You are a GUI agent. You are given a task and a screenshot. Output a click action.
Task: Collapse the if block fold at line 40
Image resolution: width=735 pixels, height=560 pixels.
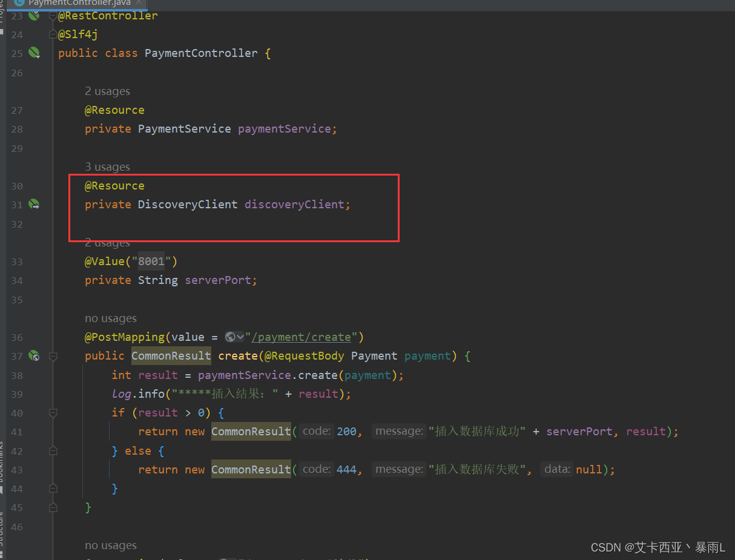[x=53, y=413]
